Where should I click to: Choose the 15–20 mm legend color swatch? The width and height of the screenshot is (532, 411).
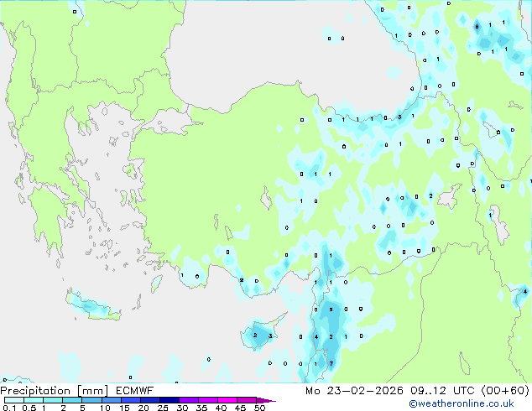[x=131, y=400]
